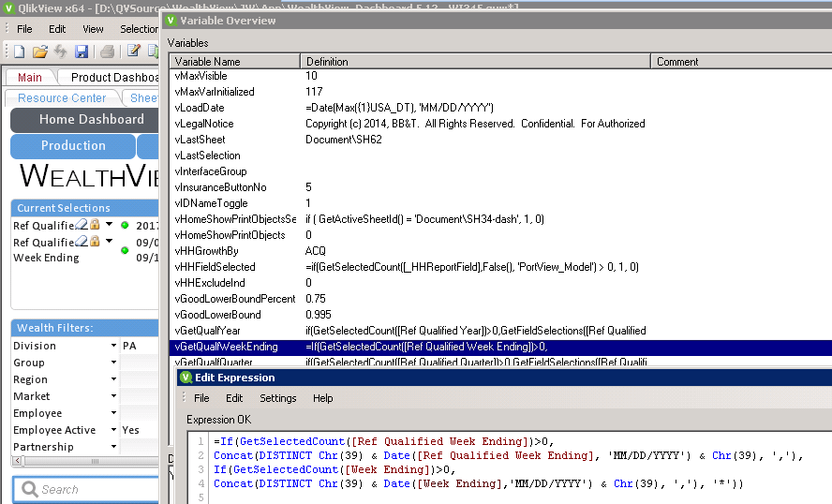Click the Open folder toolbar icon
Screen dimensions: 832x504
coord(39,52)
